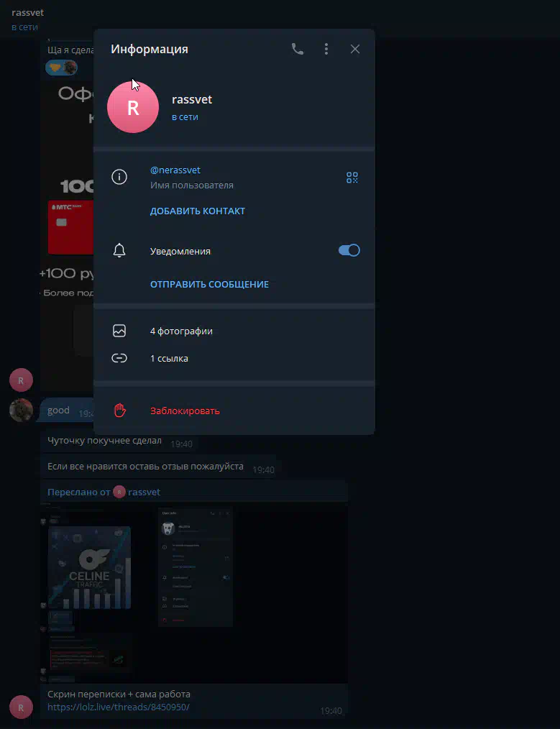Start a voice call with rassvet
This screenshot has height=729, width=560.
pos(298,49)
